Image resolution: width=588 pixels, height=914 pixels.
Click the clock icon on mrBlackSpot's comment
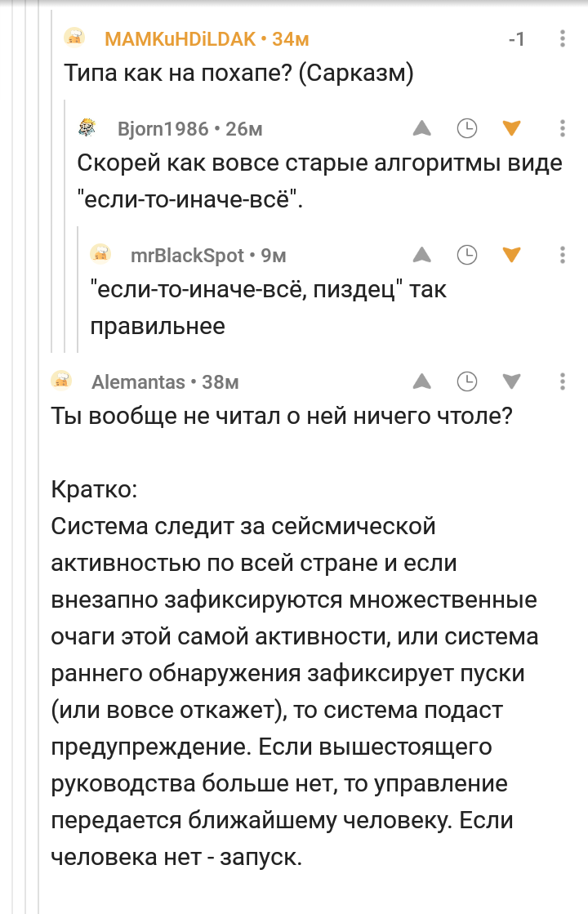tap(467, 255)
